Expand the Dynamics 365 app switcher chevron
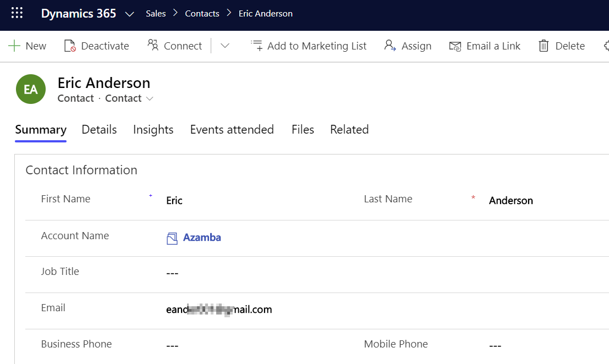Viewport: 609px width, 364px height. pos(129,14)
